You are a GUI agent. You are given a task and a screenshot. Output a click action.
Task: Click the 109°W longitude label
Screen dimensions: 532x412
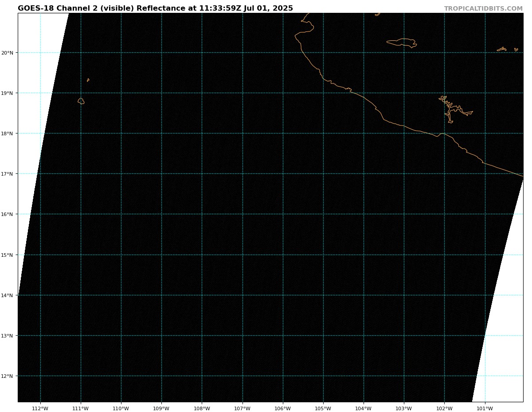click(161, 408)
